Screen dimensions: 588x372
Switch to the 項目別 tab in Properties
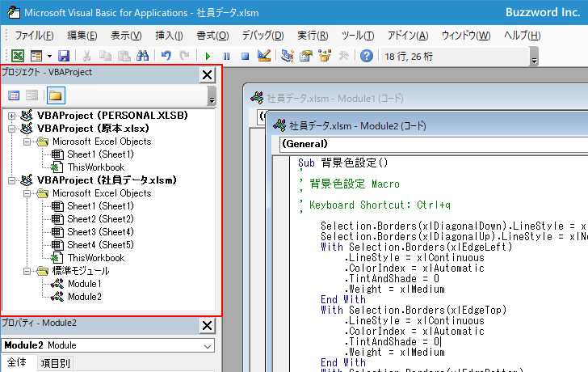(56, 363)
